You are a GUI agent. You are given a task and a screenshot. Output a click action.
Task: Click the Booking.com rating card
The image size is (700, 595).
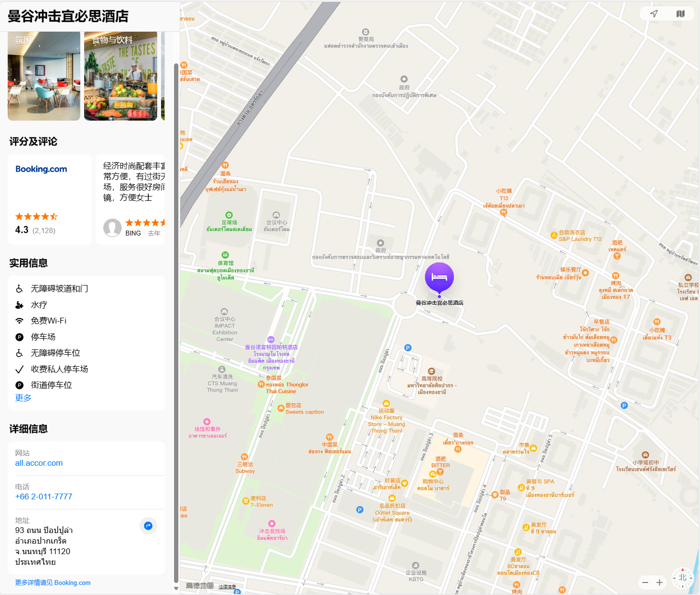[50, 199]
